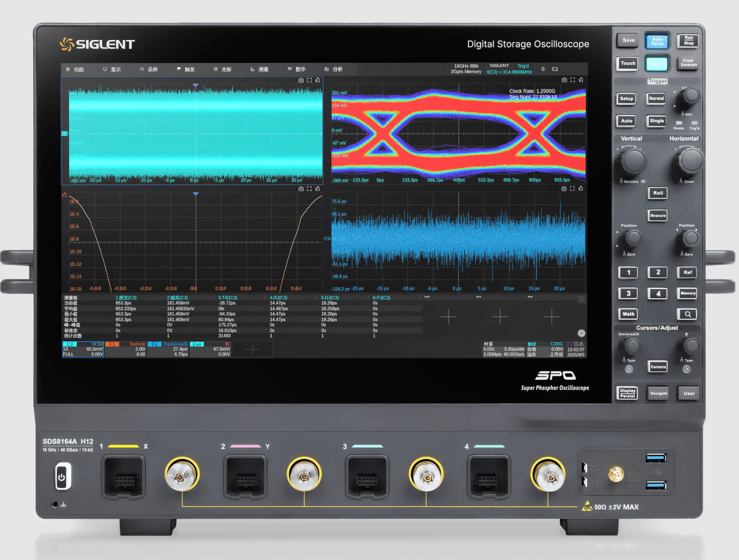739x560 pixels.
Task: Open the F3 Track(mea3) descriptor box
Action: 168,350
